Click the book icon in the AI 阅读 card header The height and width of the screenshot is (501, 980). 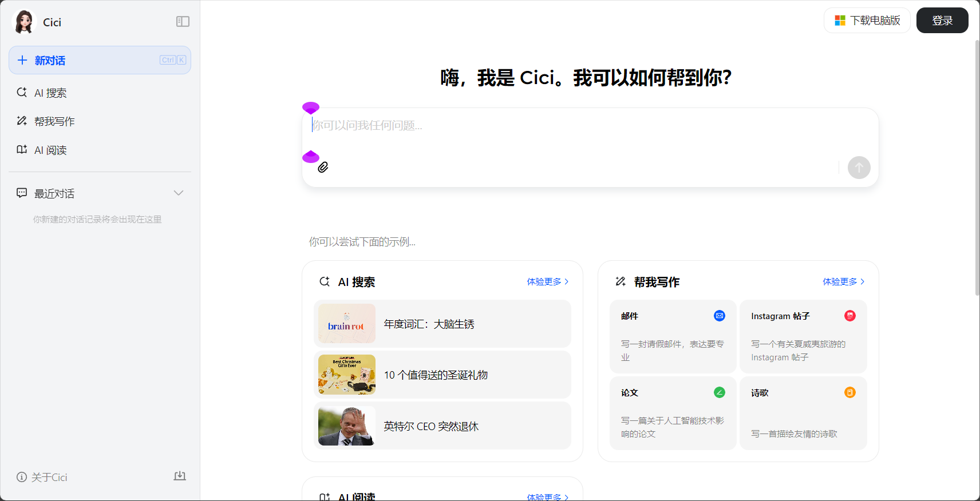325,497
